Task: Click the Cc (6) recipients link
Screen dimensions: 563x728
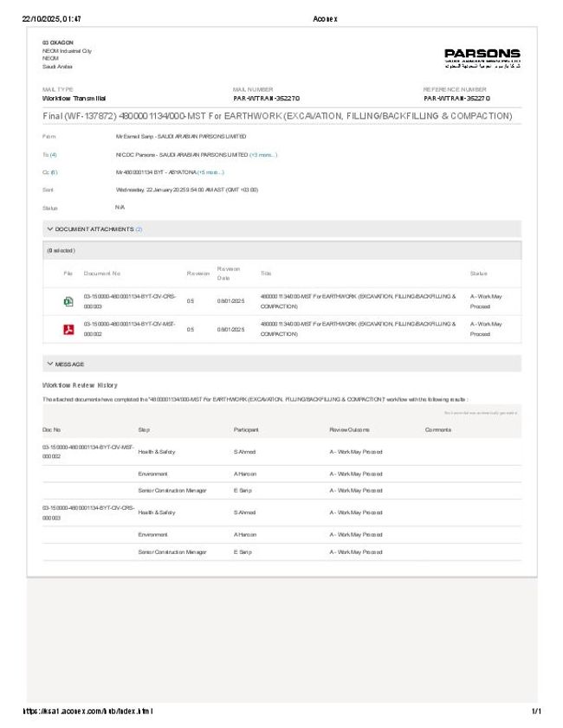Action: (49, 172)
